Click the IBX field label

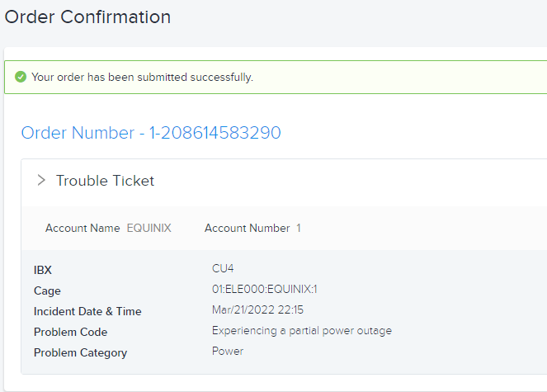43,270
